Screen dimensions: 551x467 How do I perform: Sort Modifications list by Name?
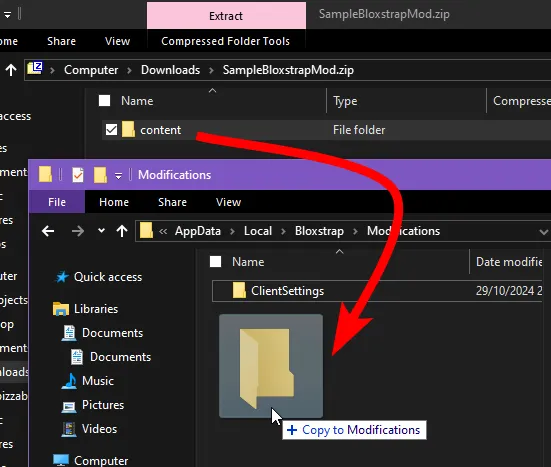pyautogui.click(x=248, y=262)
